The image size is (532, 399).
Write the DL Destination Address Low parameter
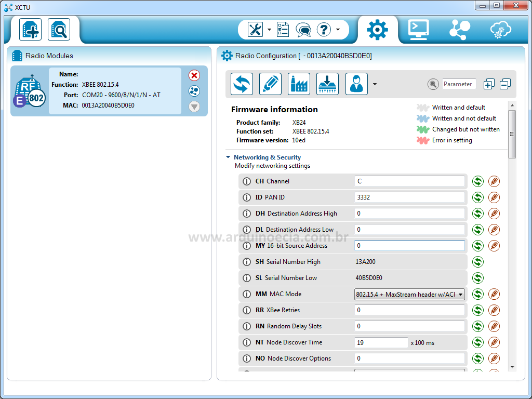494,230
